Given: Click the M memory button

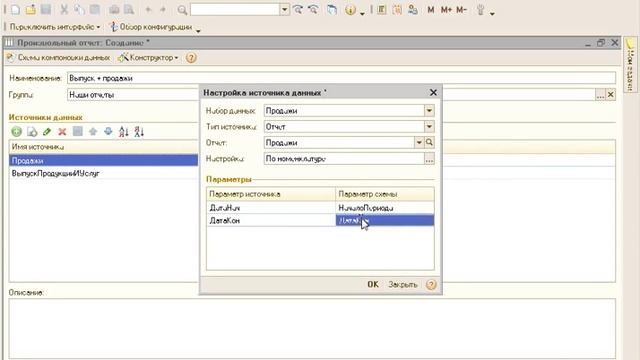Looking at the screenshot, I should pyautogui.click(x=431, y=9).
